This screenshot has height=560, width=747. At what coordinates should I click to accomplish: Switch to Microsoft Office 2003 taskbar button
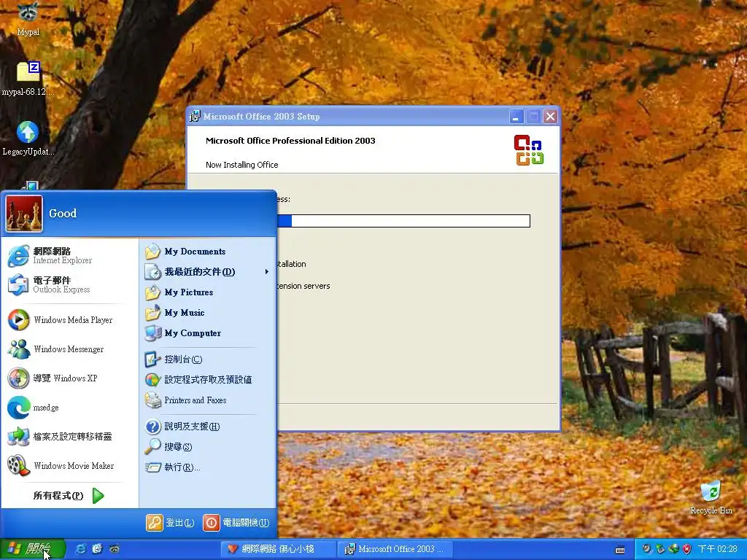coord(395,549)
